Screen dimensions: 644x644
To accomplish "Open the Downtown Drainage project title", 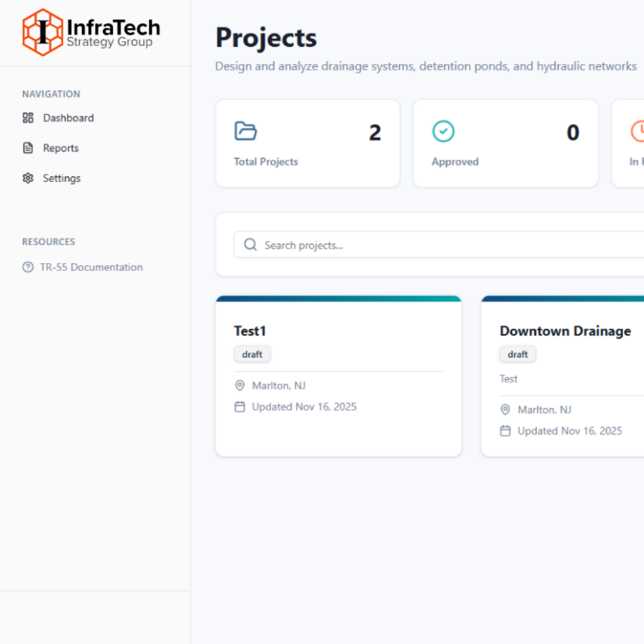I will (x=565, y=331).
